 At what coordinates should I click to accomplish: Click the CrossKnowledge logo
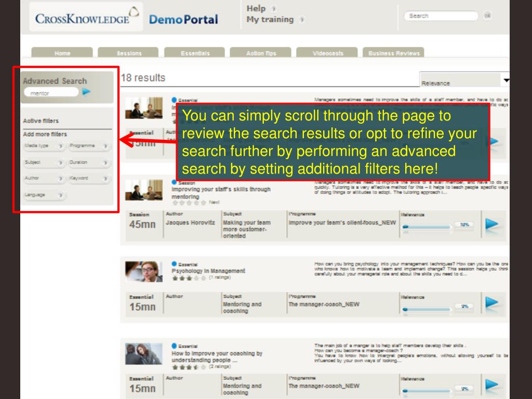[86, 17]
